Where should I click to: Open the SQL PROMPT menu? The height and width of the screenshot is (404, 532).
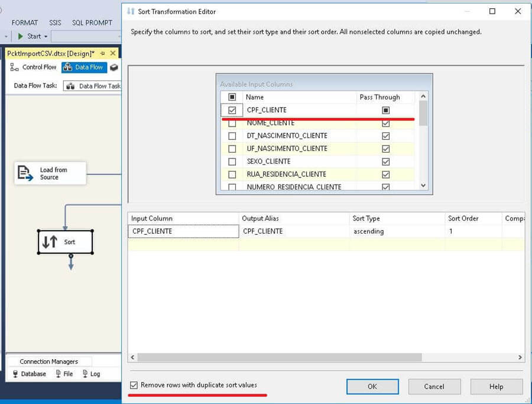pyautogui.click(x=92, y=22)
